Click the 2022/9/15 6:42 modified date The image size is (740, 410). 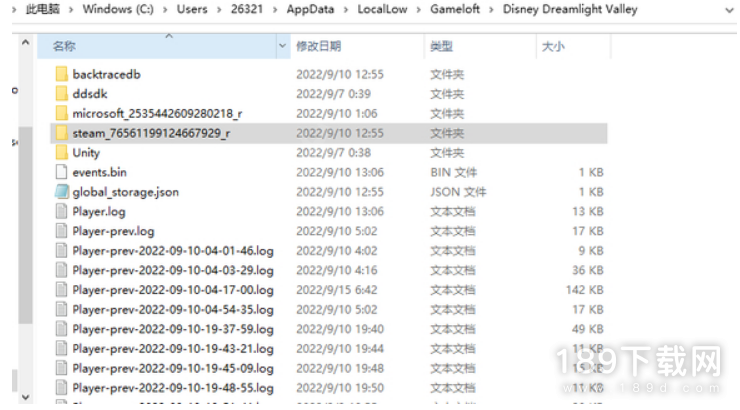(x=336, y=289)
